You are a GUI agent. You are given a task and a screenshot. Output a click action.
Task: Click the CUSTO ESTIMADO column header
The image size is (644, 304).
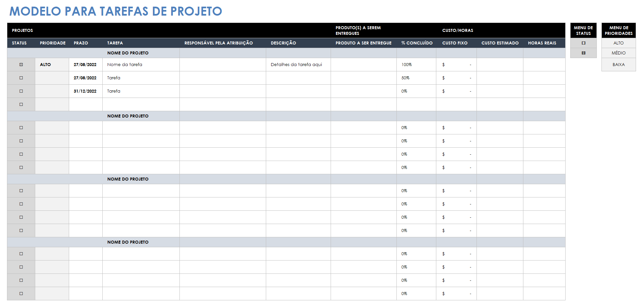[500, 43]
